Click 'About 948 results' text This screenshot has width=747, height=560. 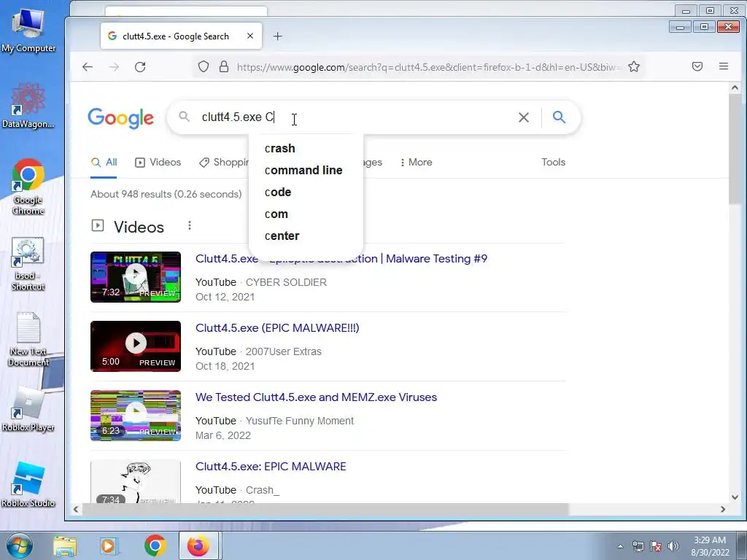(166, 194)
